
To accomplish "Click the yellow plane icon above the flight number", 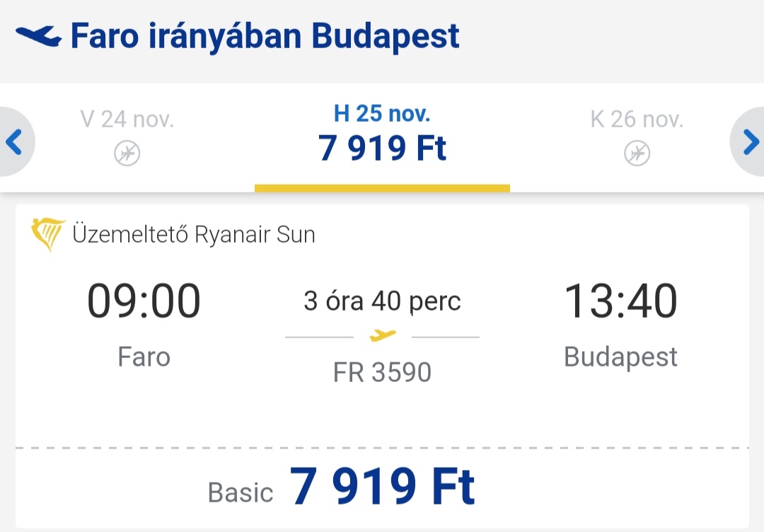I will point(383,335).
